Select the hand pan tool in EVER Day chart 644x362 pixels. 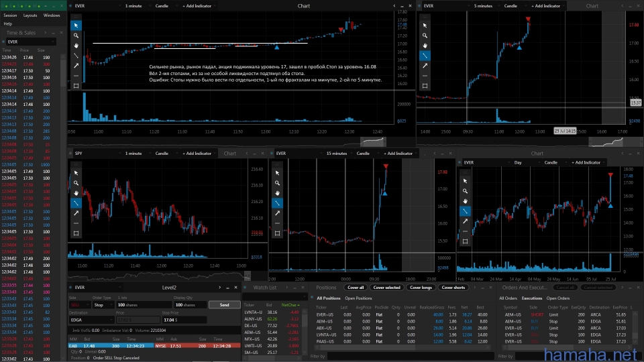coord(465,201)
